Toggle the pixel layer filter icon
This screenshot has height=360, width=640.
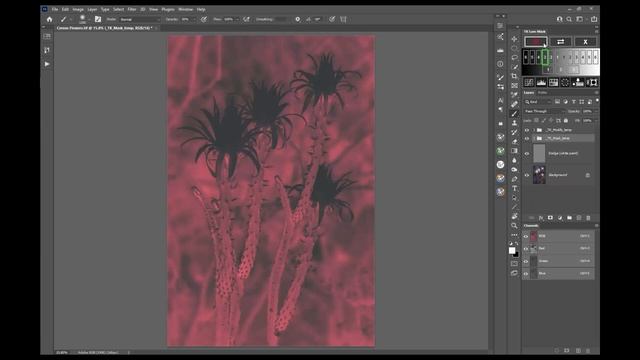point(557,102)
